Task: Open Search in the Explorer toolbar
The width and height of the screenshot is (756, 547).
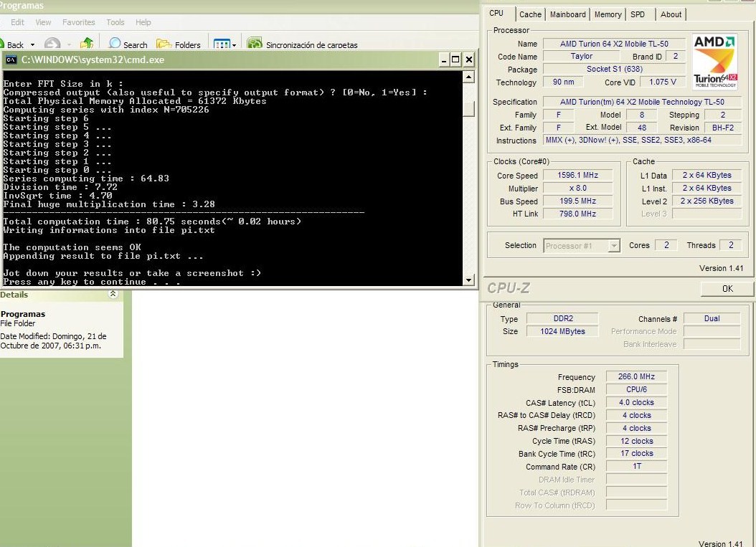Action: pos(128,44)
